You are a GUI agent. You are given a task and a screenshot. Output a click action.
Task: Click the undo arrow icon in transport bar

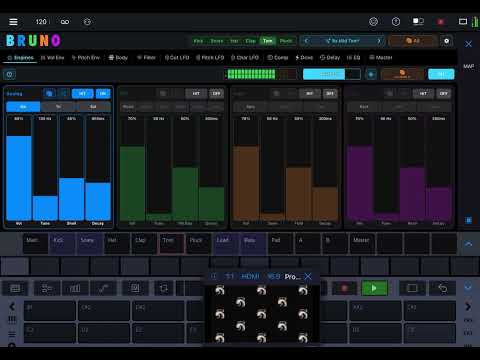(443, 288)
